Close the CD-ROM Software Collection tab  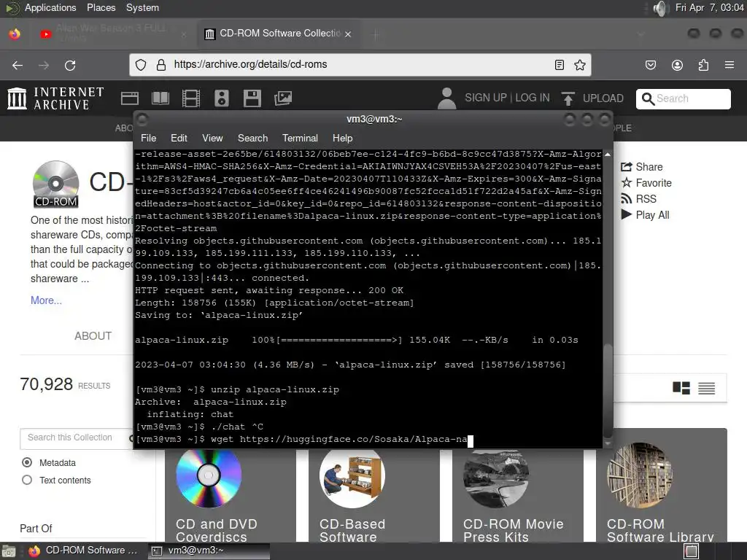click(348, 34)
